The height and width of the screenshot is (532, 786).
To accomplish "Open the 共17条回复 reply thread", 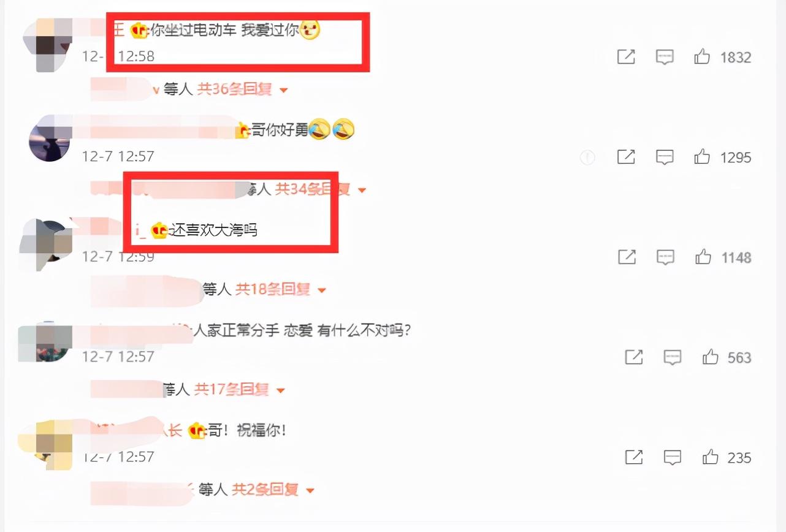I will tap(240, 389).
